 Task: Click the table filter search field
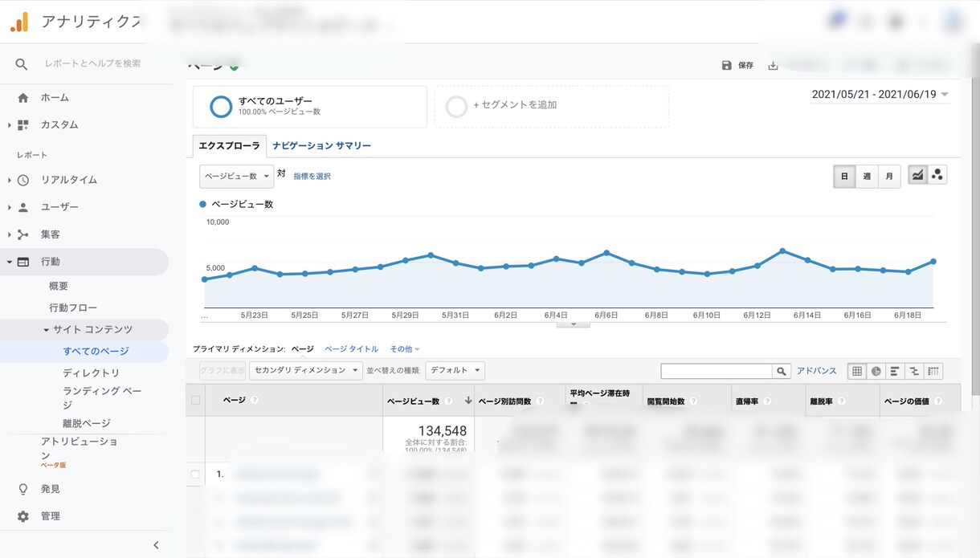tap(717, 371)
